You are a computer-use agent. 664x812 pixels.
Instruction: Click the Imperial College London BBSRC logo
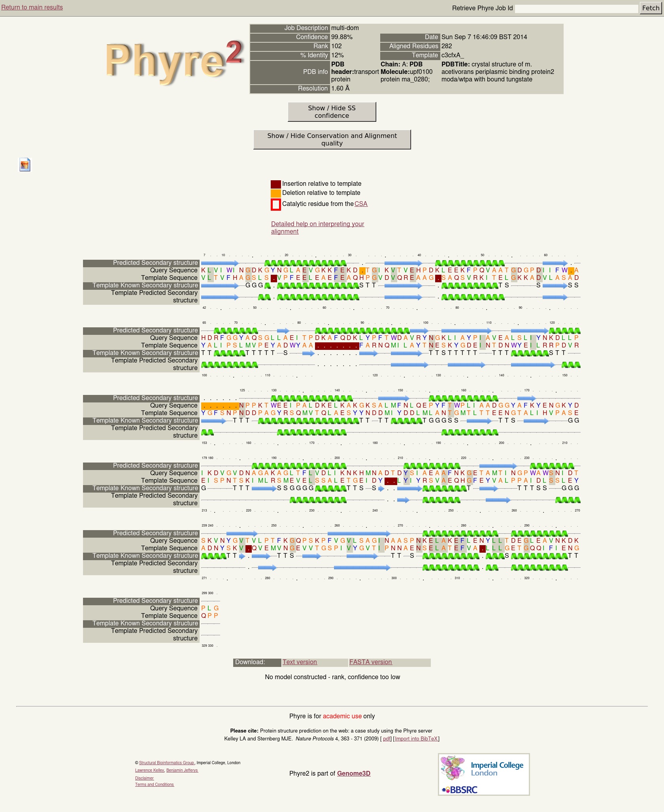pyautogui.click(x=484, y=774)
